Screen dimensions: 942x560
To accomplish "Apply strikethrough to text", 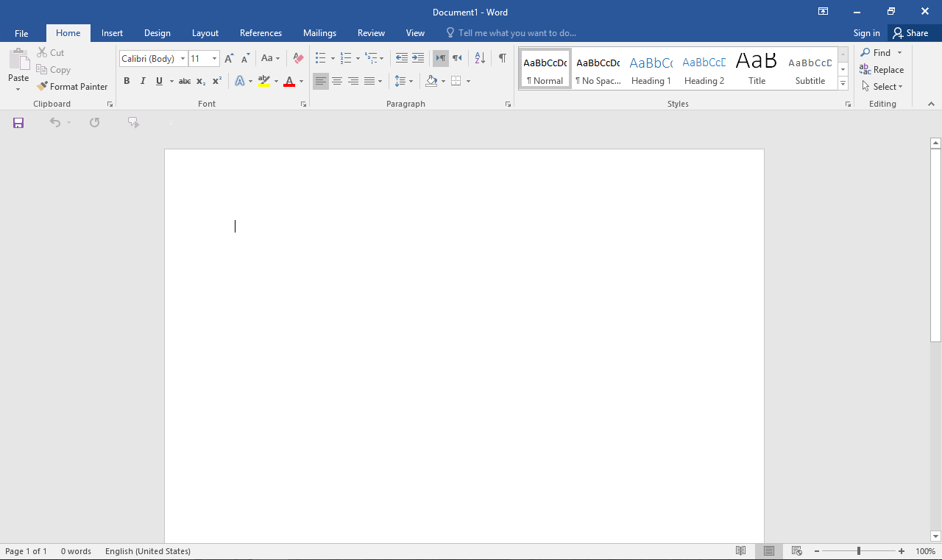I will pyautogui.click(x=185, y=81).
